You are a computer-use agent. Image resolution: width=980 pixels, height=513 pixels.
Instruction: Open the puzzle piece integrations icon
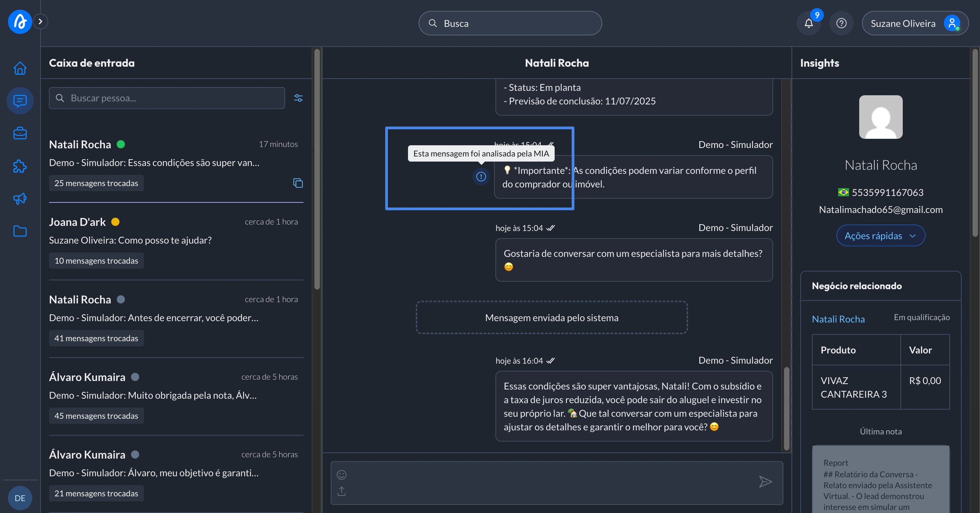[x=20, y=166]
